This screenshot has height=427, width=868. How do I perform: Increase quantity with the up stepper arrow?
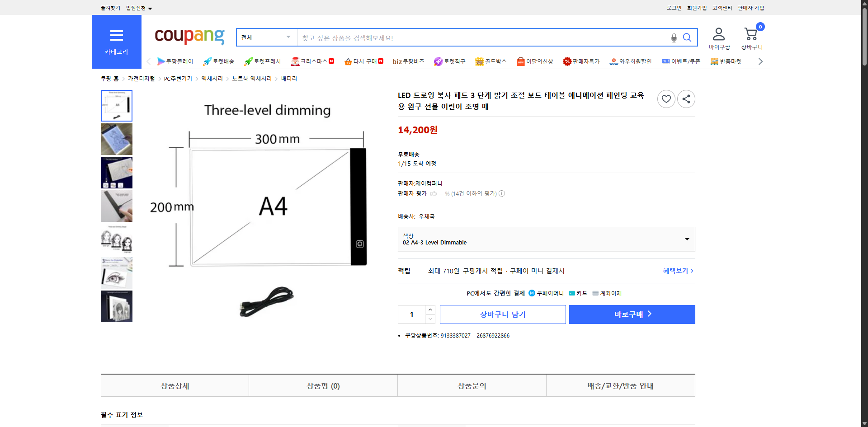click(x=429, y=309)
